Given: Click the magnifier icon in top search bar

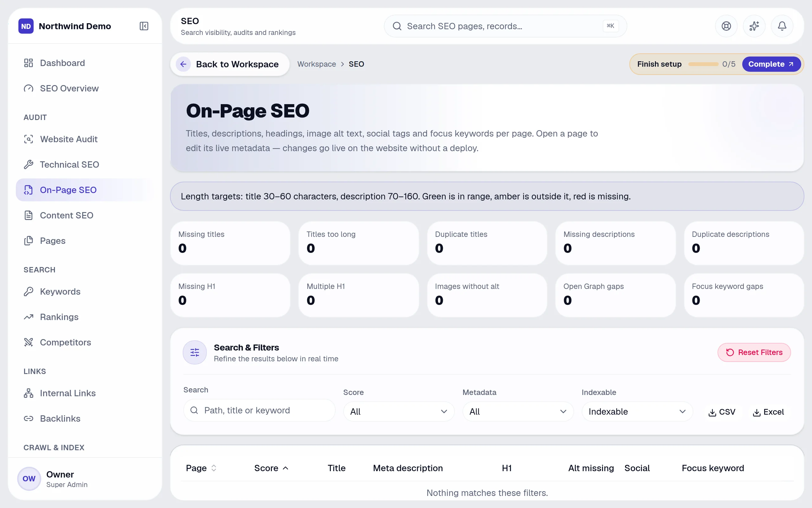Looking at the screenshot, I should 397,26.
